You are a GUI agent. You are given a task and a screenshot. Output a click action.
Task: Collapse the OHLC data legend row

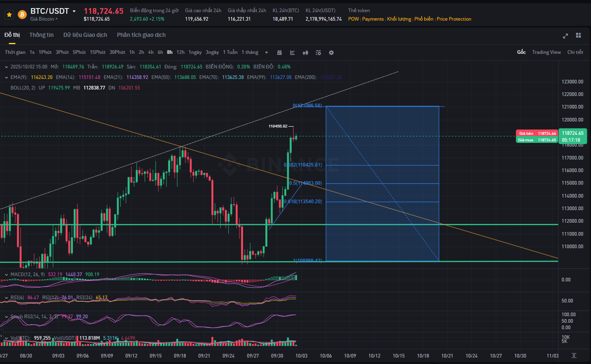click(6, 67)
